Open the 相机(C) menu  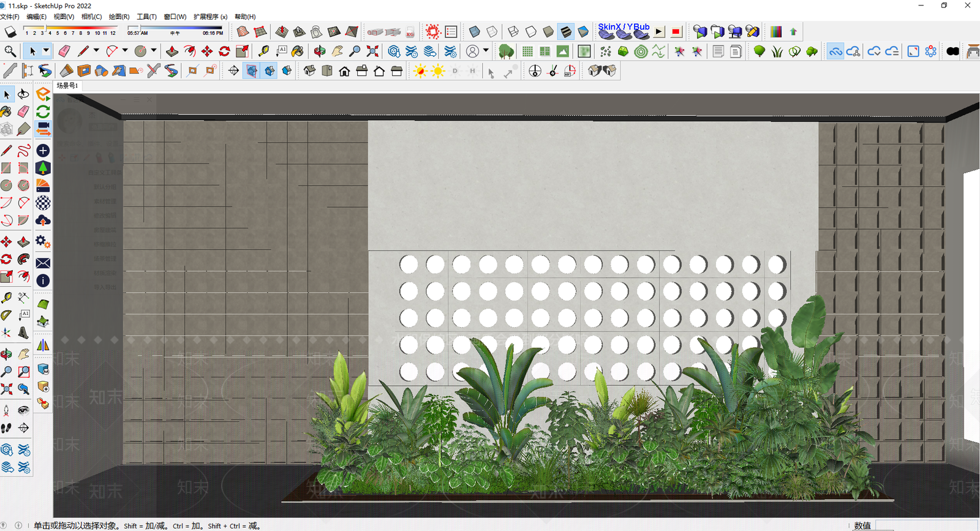91,17
